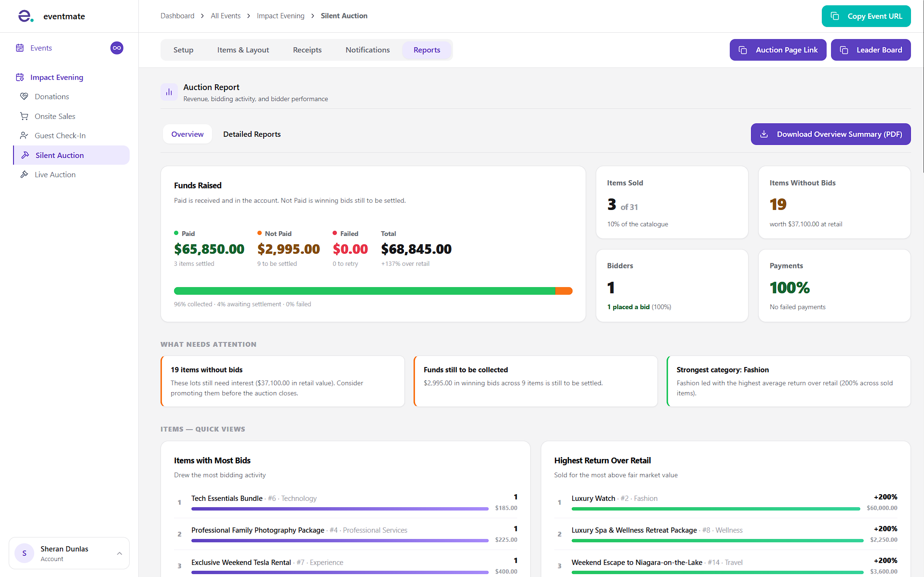
Task: Click the copy icon in Auction Page Link
Action: point(743,50)
